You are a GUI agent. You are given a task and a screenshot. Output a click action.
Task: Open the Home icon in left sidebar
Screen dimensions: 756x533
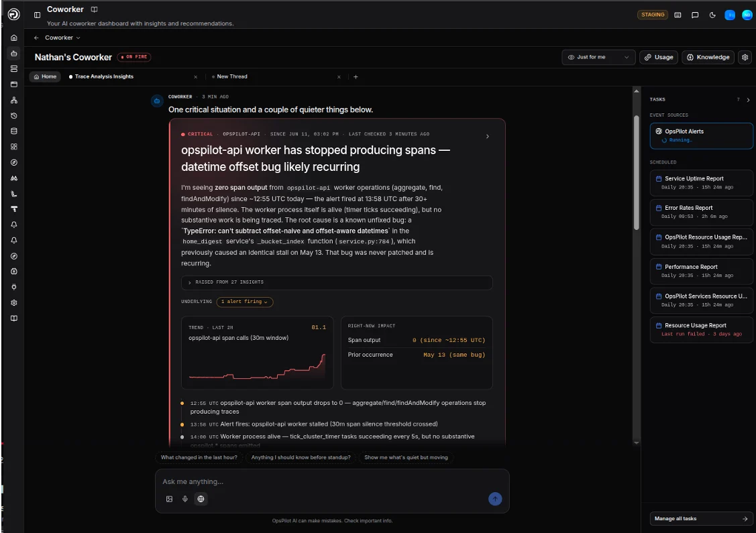[x=14, y=38]
